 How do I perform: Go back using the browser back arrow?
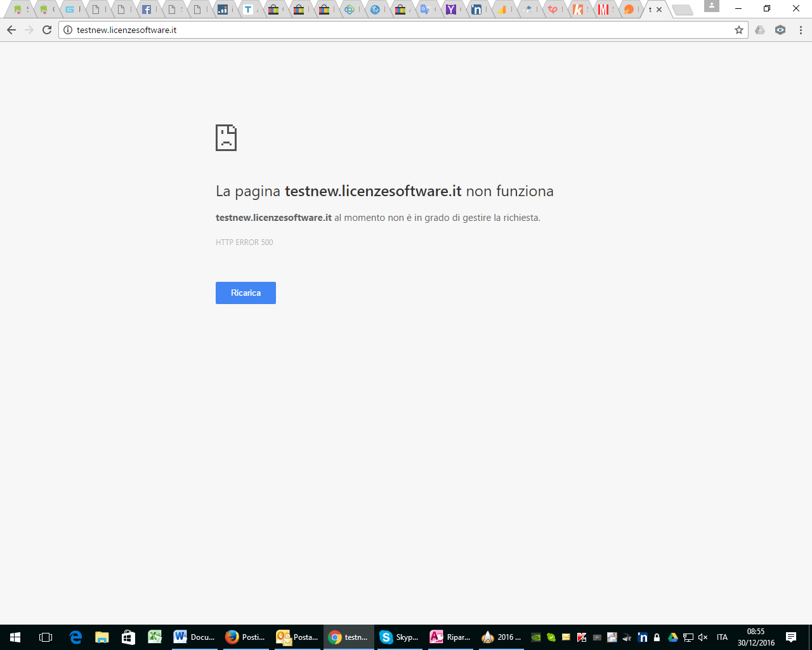11,30
